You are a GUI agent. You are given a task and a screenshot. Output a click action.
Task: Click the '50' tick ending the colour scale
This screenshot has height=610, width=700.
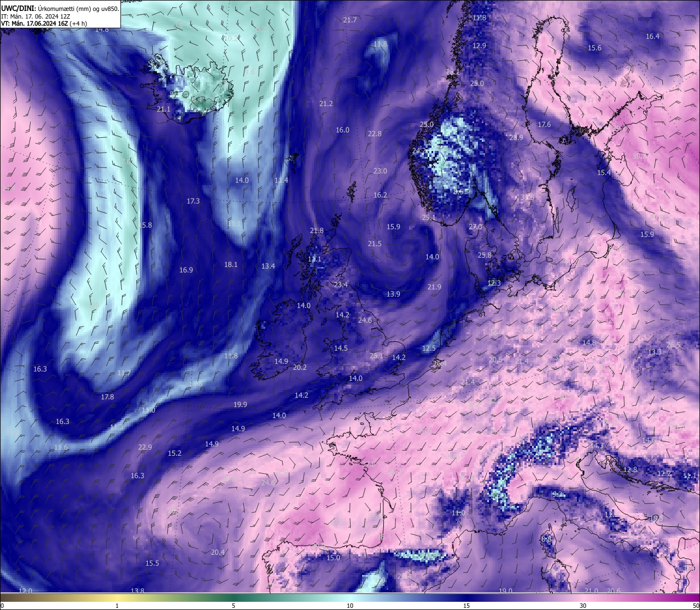696,606
